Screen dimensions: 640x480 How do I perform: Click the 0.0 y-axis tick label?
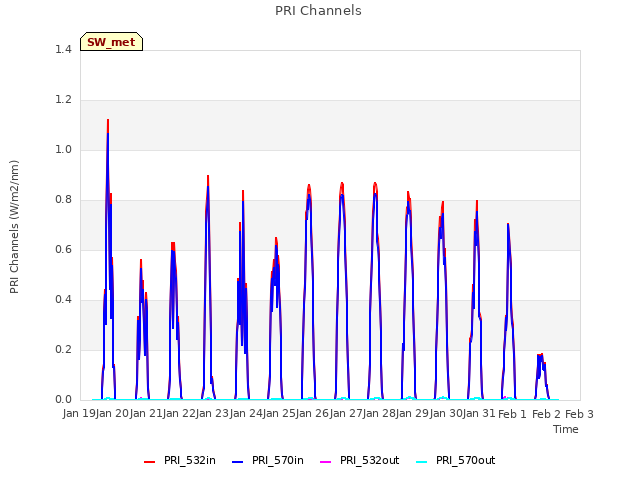(x=63, y=399)
